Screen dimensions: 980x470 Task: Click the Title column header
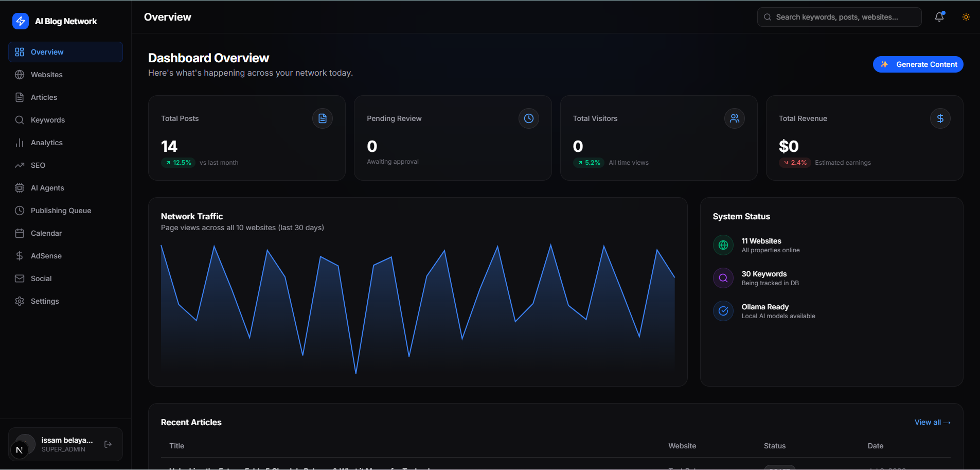[x=176, y=446]
